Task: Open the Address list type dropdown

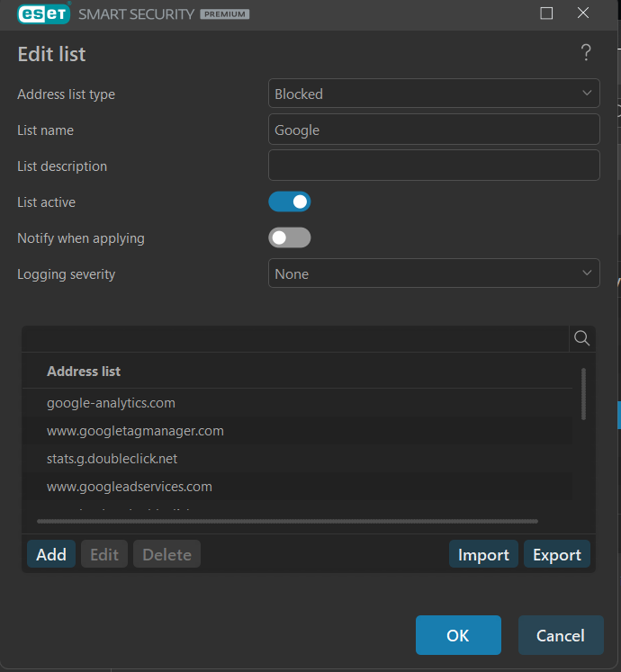Action: pos(434,94)
